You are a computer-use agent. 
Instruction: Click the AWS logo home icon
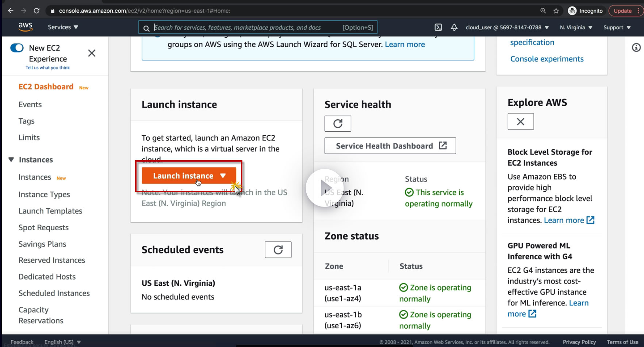tap(26, 27)
